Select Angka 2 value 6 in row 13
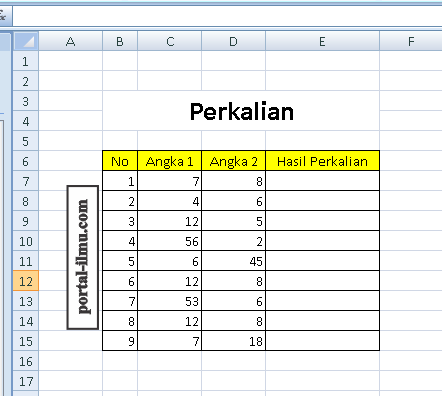The image size is (442, 396). pos(233,301)
